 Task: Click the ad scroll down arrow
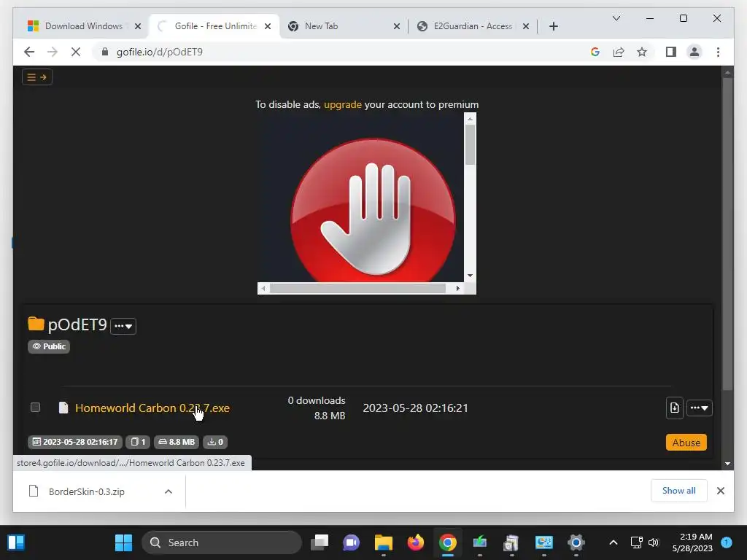(471, 276)
